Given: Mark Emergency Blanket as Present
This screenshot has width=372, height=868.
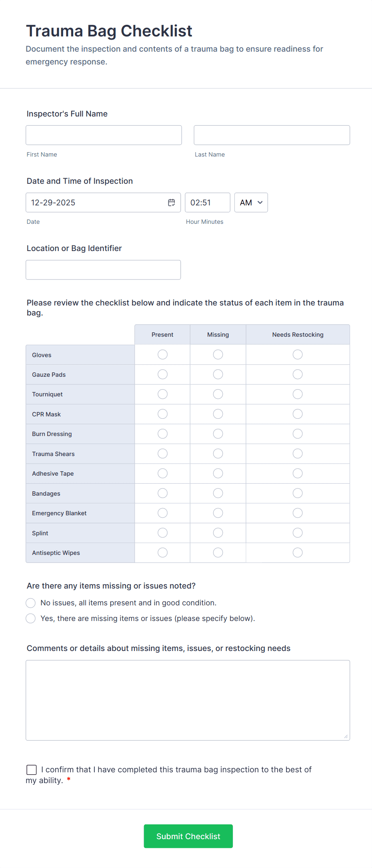Looking at the screenshot, I should 162,513.
